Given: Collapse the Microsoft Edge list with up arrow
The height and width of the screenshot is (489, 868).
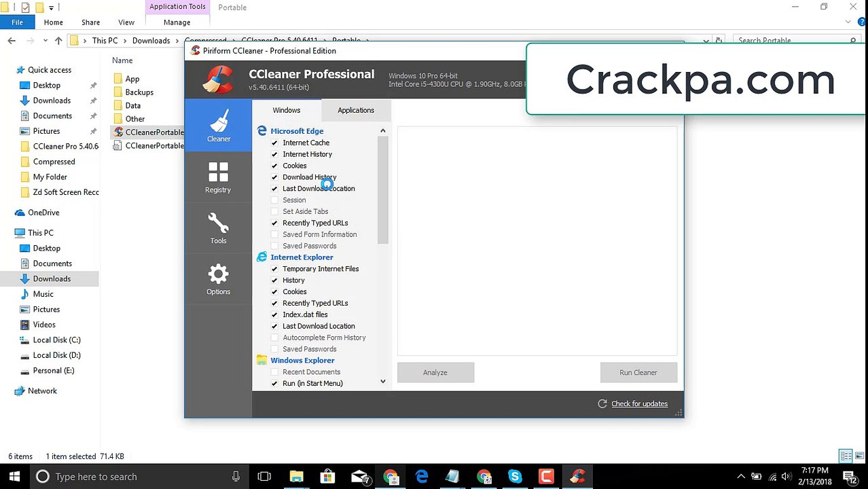Looking at the screenshot, I should click(x=383, y=130).
